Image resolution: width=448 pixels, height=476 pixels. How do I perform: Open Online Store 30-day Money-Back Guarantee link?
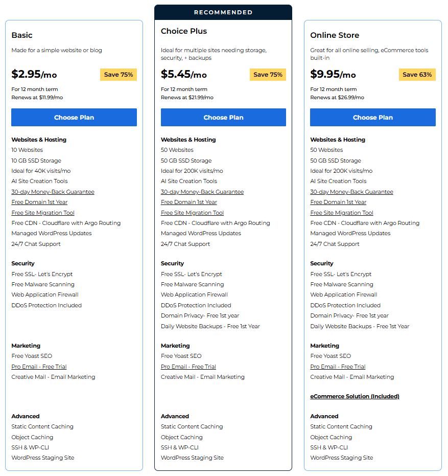pos(351,192)
